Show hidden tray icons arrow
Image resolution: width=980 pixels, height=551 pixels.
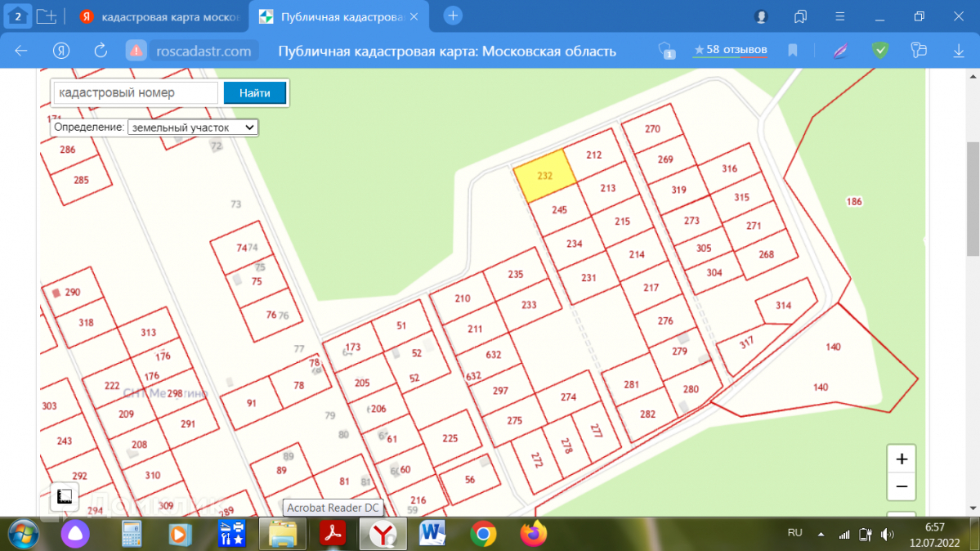(820, 534)
